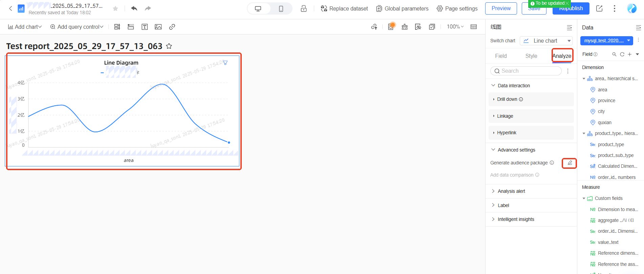
Task: Open the options menu beside Search
Action: (x=568, y=71)
